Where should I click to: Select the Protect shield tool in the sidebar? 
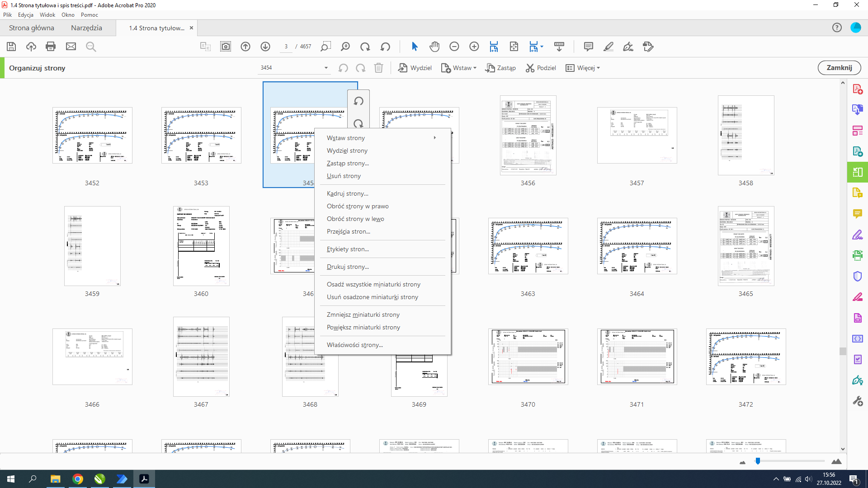tap(858, 276)
